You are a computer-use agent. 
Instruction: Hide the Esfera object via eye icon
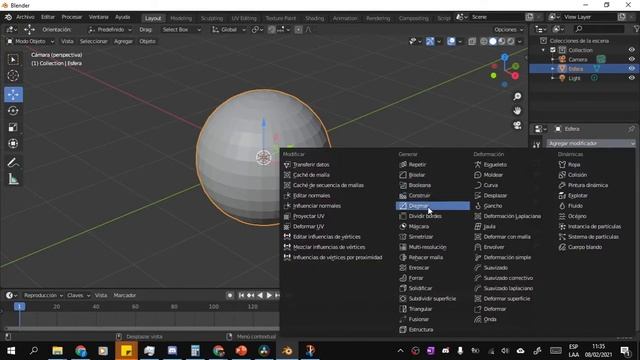click(631, 69)
